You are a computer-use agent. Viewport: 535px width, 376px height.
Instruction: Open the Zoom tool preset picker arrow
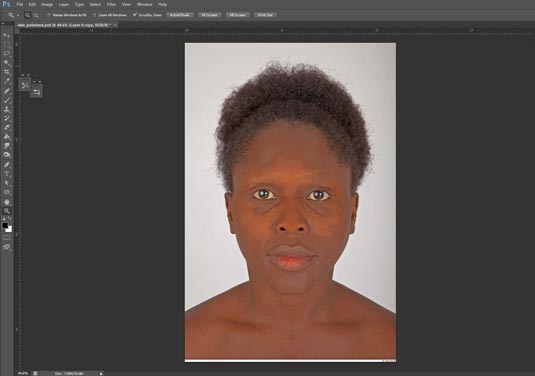pyautogui.click(x=18, y=15)
